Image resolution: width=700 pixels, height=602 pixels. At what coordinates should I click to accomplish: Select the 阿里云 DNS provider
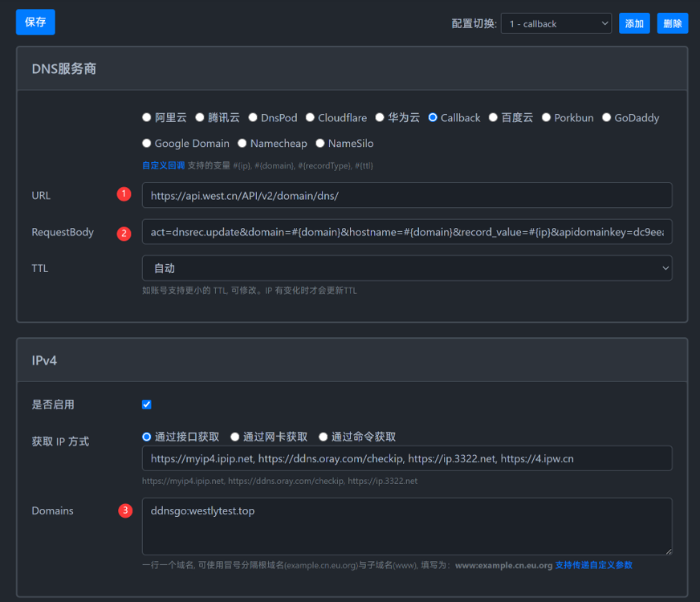point(147,117)
